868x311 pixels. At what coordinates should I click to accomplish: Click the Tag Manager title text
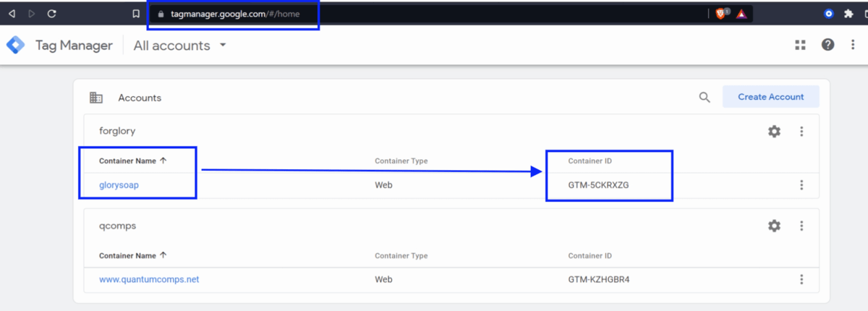pyautogui.click(x=74, y=46)
